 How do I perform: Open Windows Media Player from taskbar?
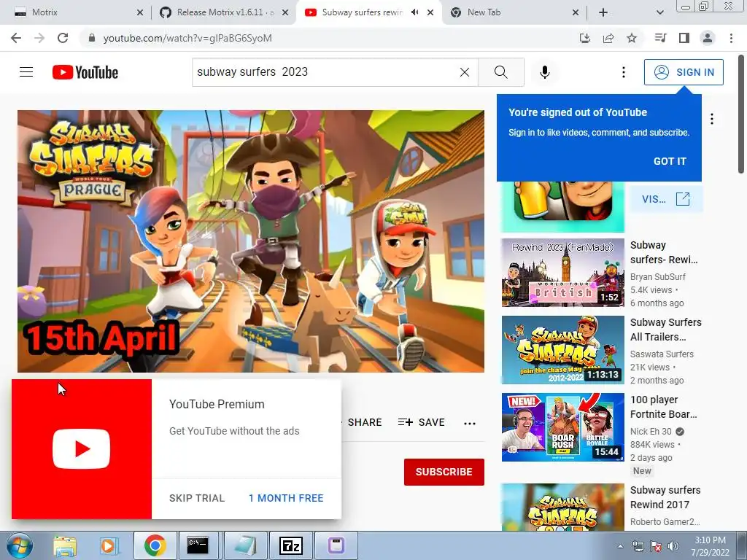coord(108,545)
